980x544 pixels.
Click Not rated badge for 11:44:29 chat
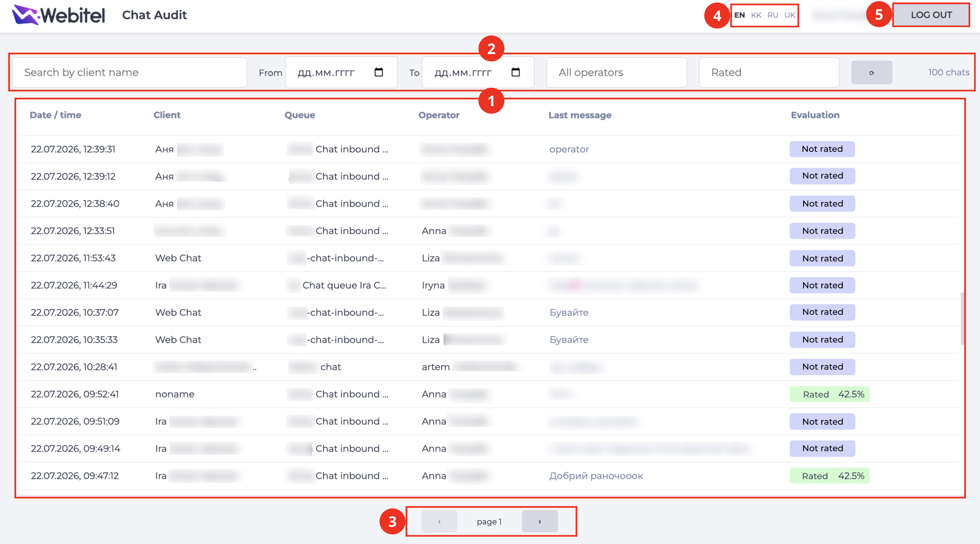822,286
